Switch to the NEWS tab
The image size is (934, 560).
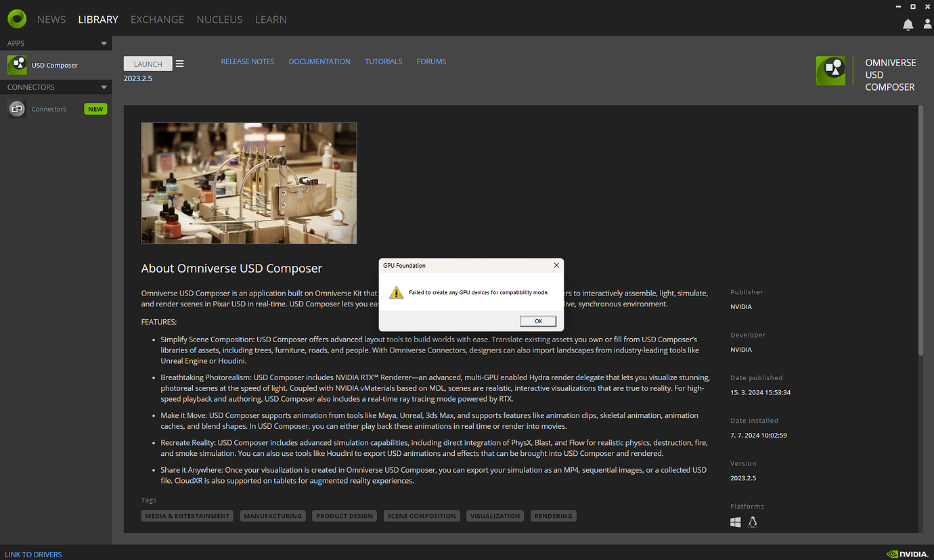tap(51, 20)
